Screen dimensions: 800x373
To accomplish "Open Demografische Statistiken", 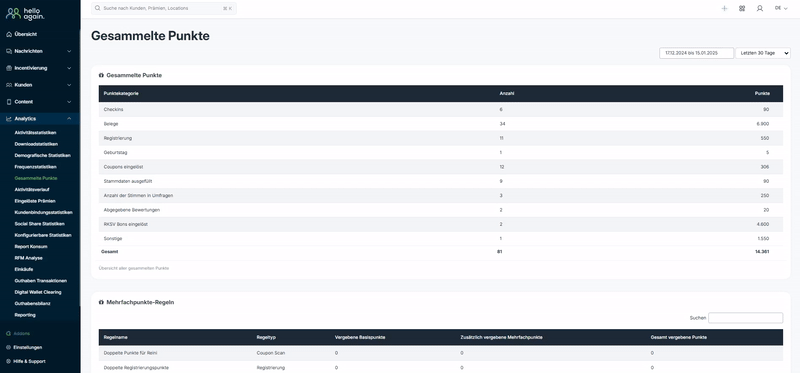I will pos(42,155).
